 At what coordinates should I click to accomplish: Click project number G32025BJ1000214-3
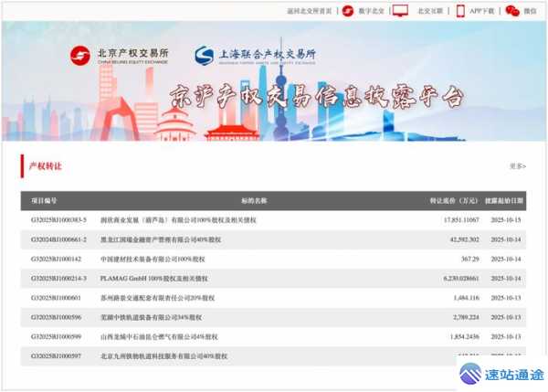tap(58, 279)
